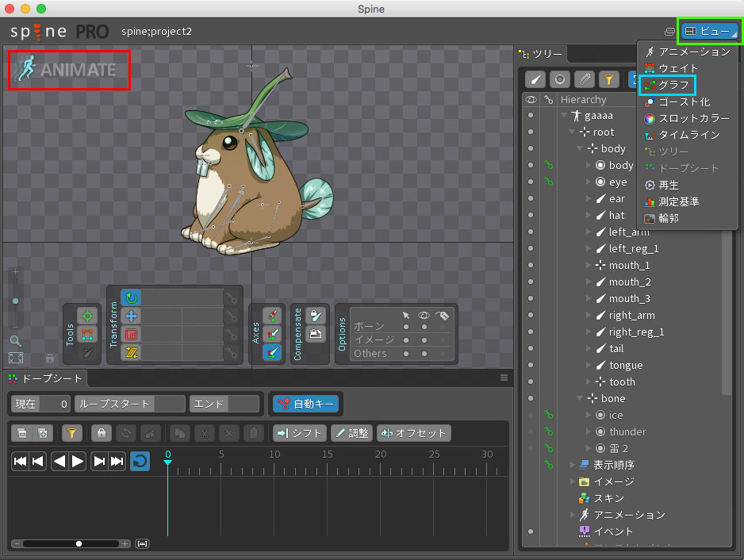Click the yellow funnel filter in dopesheet toolbar
Viewport: 744px width, 560px height.
(x=71, y=433)
